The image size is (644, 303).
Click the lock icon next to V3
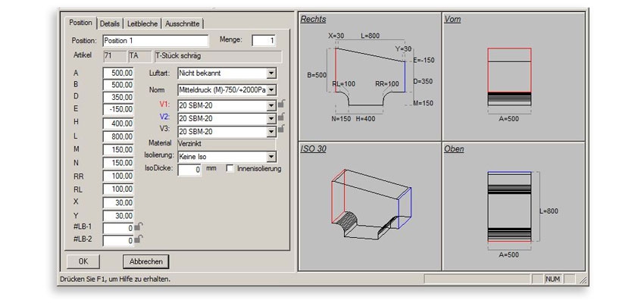click(x=281, y=130)
